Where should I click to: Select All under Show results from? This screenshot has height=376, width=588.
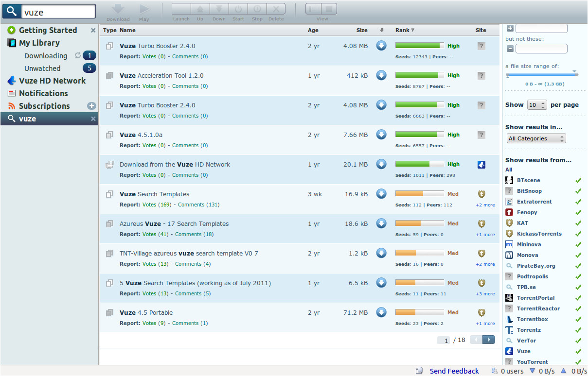(x=509, y=170)
